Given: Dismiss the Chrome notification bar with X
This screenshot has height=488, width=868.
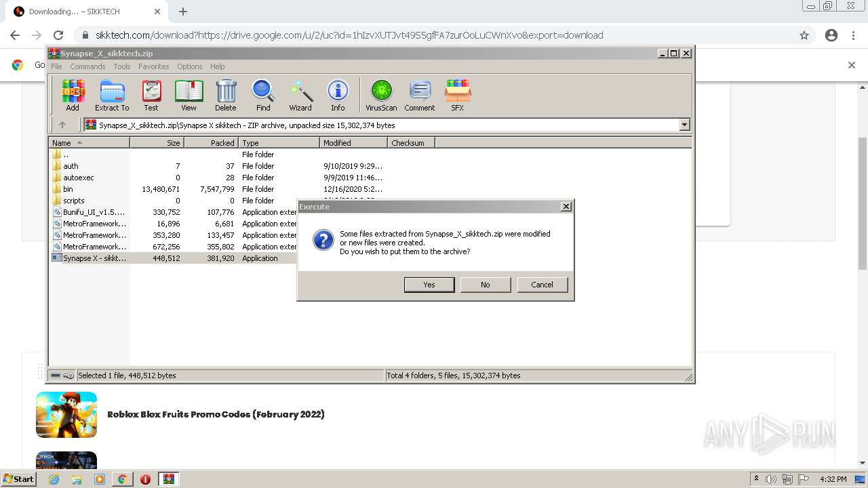Looking at the screenshot, I should tap(852, 65).
